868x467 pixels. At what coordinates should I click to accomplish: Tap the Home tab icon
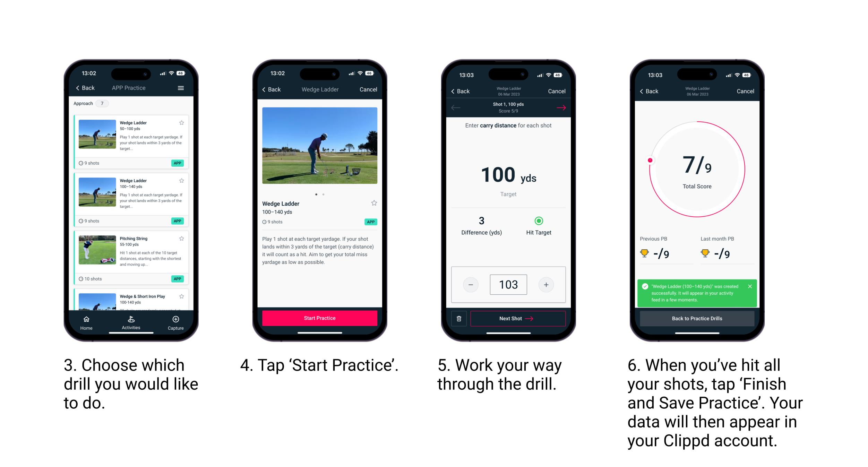(87, 321)
